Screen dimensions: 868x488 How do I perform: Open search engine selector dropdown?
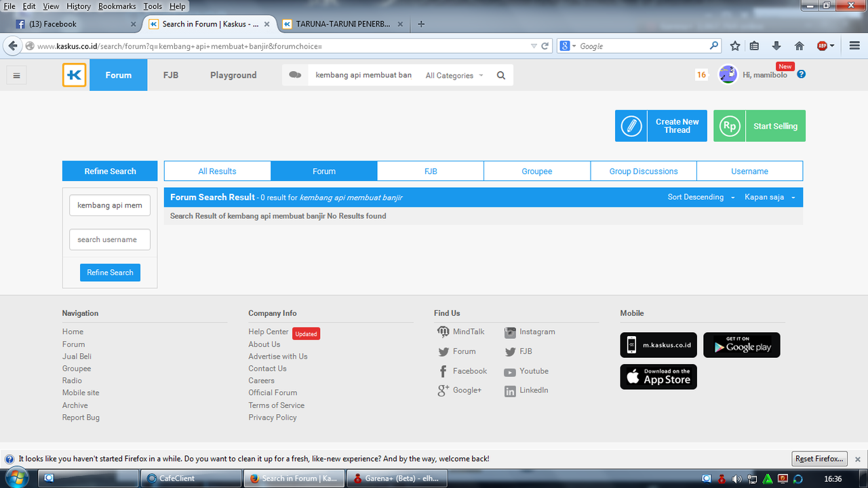[568, 46]
